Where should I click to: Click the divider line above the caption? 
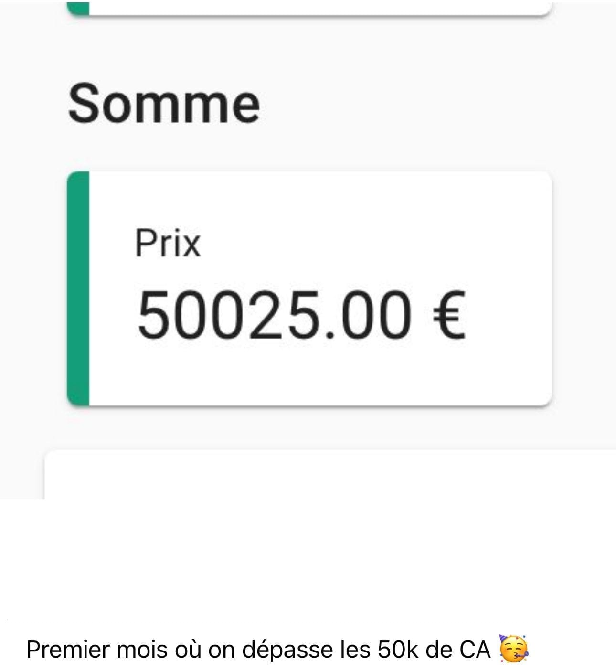[308, 620]
